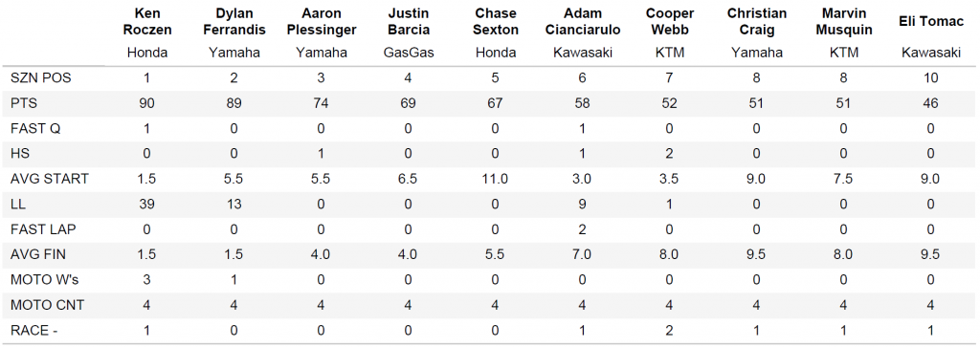
Task: Select Ken Roczen's 90 points cell
Action: pos(146,103)
